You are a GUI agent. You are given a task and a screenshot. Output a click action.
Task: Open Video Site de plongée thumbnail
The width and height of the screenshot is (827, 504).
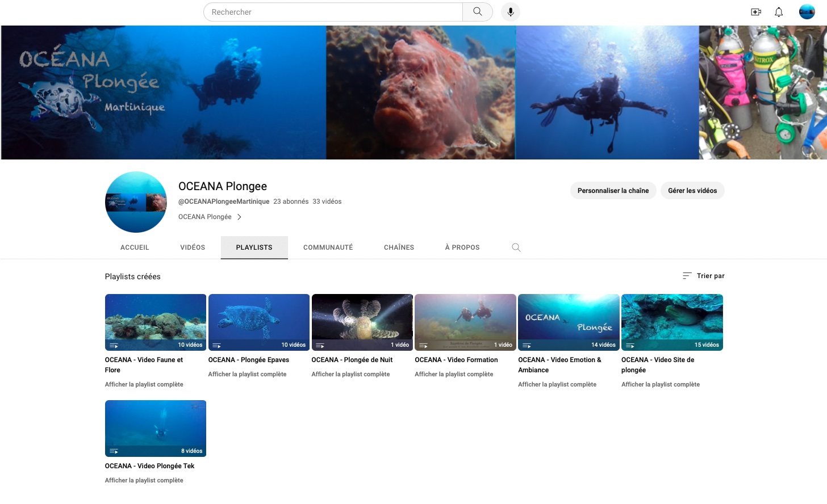[672, 322]
